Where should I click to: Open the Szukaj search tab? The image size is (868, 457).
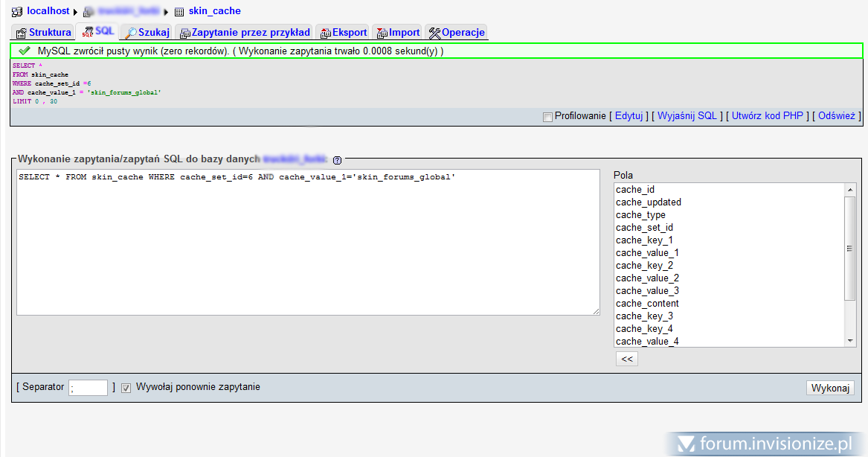[x=147, y=32]
